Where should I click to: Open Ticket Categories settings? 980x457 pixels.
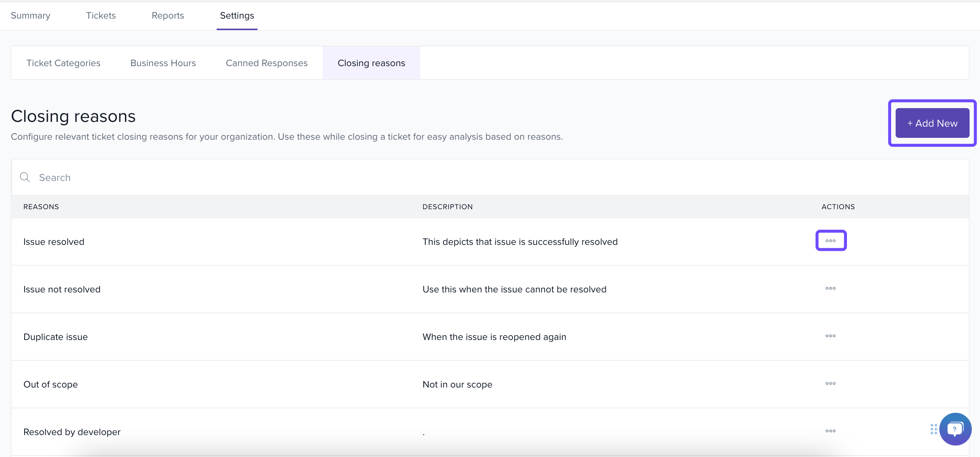click(x=64, y=63)
